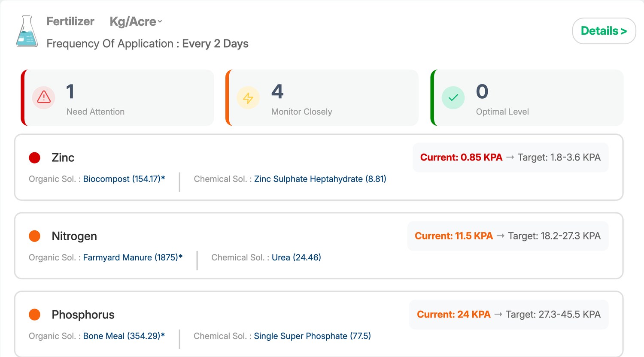Click the Target: 1.8-3.6 KPA range
Viewport: 644px width, 357px height.
click(x=559, y=157)
